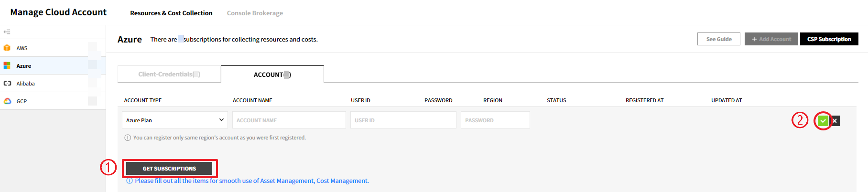The image size is (868, 192).
Task: Click the Alibaba bracket icon in sidebar
Action: 7,83
